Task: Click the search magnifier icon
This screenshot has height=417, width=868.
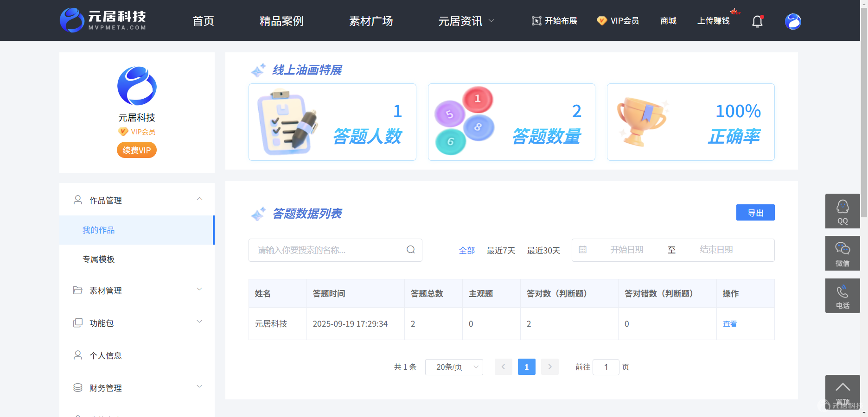Action: click(411, 250)
